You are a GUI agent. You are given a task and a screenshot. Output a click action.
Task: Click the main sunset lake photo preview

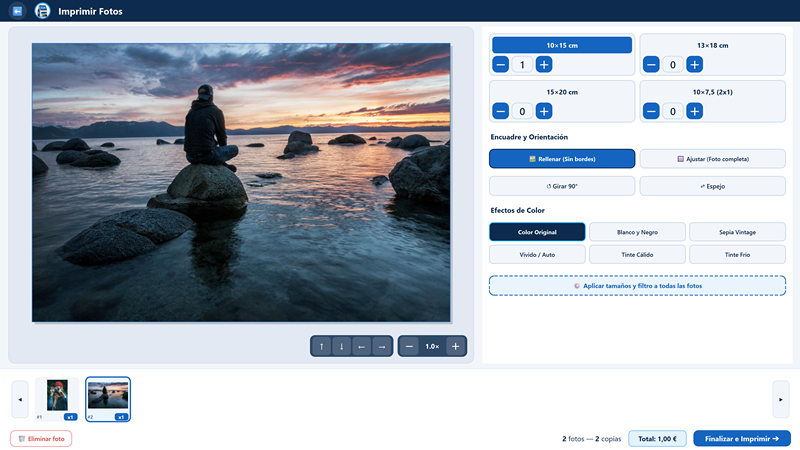(241, 182)
